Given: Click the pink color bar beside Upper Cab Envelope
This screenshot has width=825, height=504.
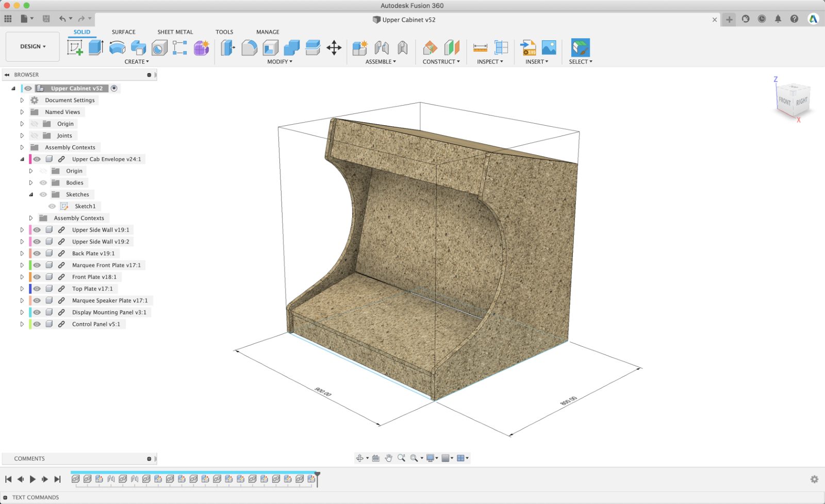Looking at the screenshot, I should coord(30,159).
